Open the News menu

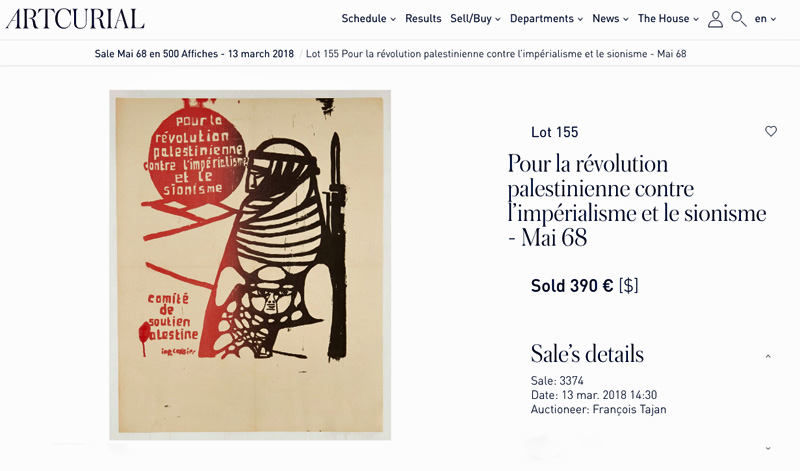[610, 19]
